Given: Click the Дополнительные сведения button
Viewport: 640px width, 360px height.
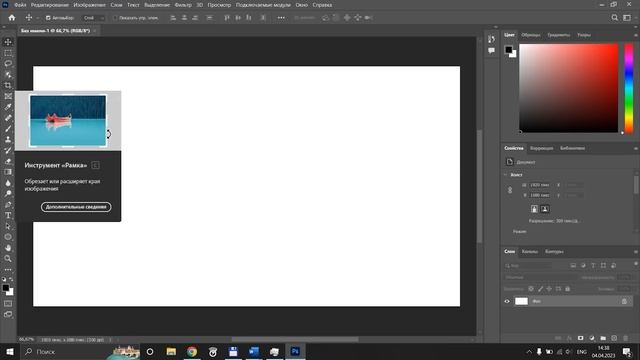Looking at the screenshot, I should [76, 207].
